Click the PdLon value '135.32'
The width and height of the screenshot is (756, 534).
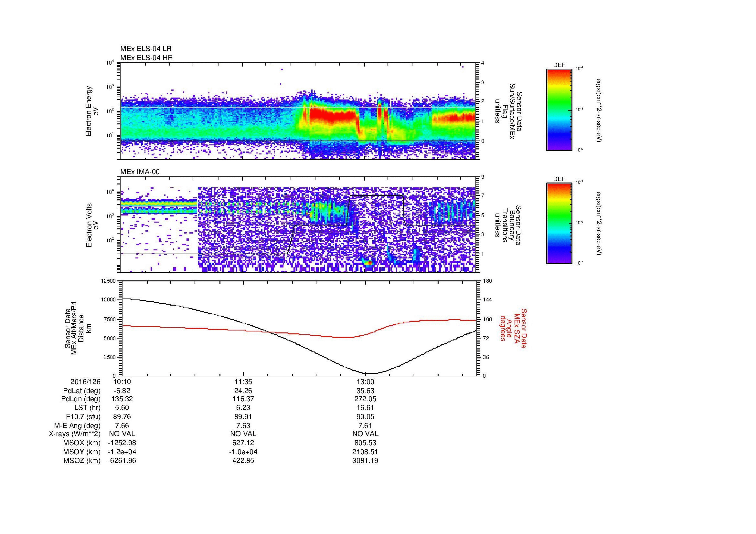point(122,399)
